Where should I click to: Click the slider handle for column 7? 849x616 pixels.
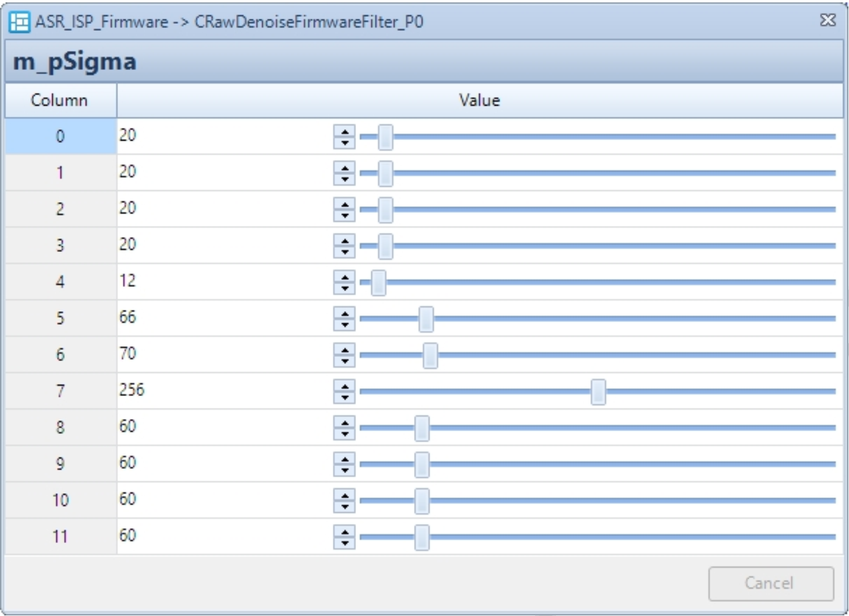598,392
